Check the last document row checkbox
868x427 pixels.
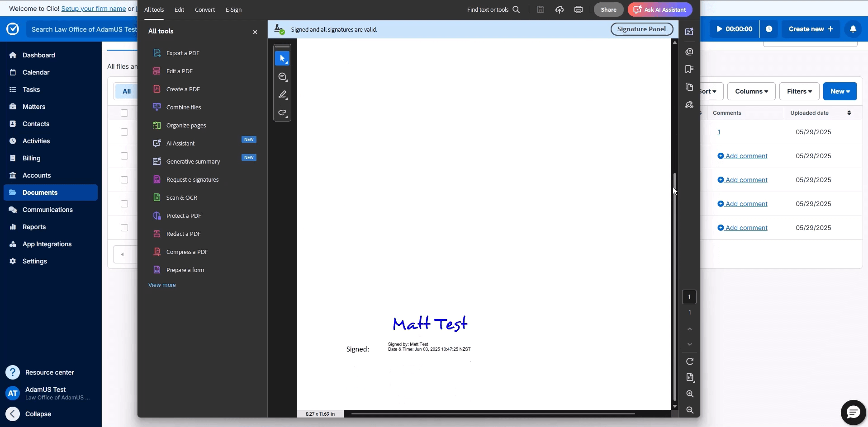coord(124,228)
